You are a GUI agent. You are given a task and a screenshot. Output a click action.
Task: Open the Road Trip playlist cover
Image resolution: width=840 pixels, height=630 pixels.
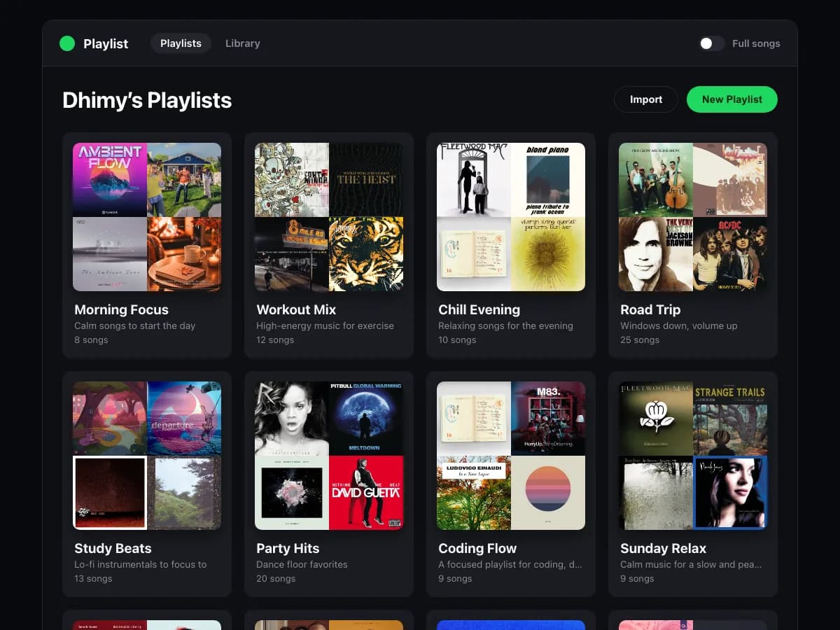coord(693,217)
